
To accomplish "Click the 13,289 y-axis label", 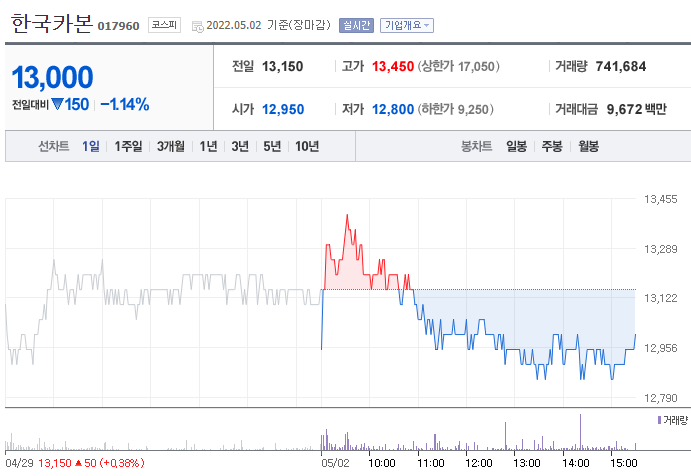I will coord(661,249).
